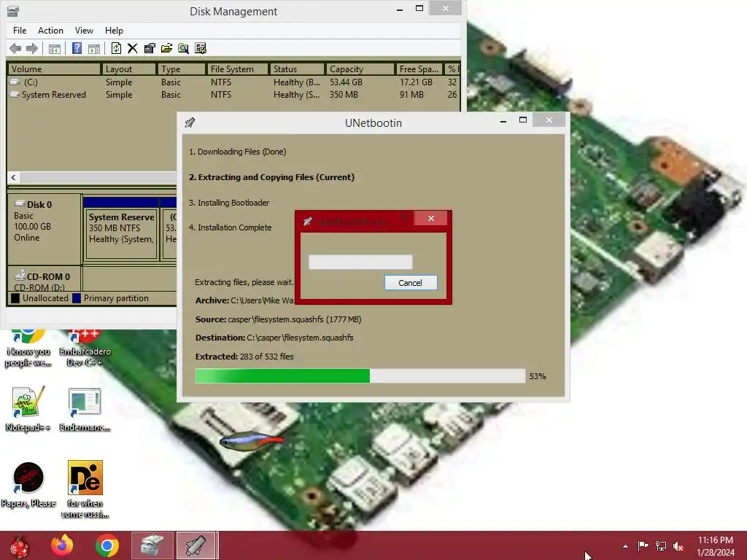
Task: Open the Papers, Please desktop shortcut
Action: [28, 484]
